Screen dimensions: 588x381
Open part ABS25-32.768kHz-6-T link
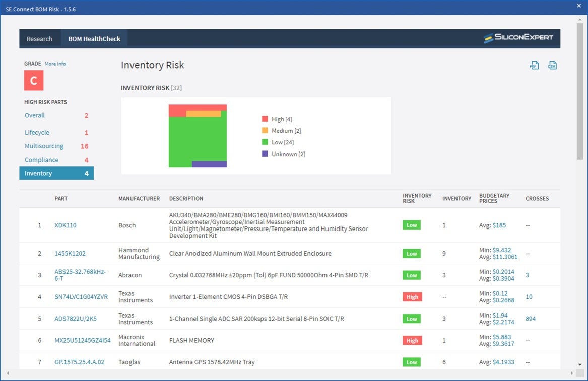[80, 275]
